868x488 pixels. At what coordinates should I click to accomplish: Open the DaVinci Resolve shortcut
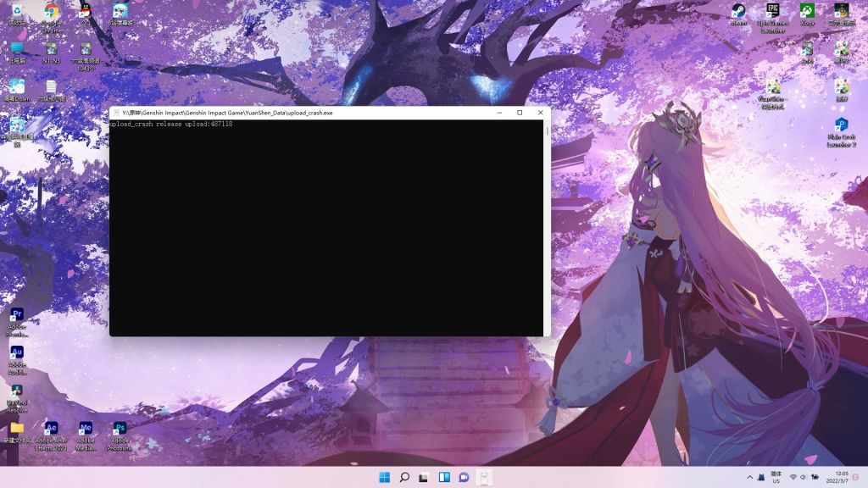[x=17, y=399]
